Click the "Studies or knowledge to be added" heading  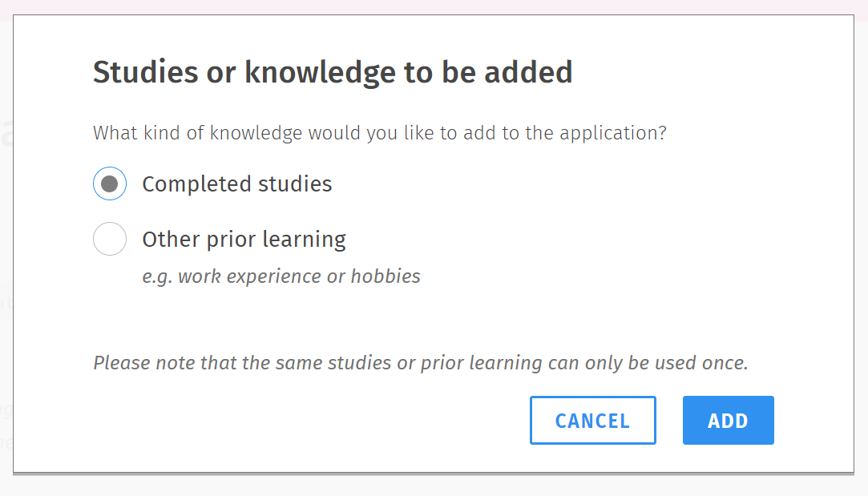pos(333,72)
